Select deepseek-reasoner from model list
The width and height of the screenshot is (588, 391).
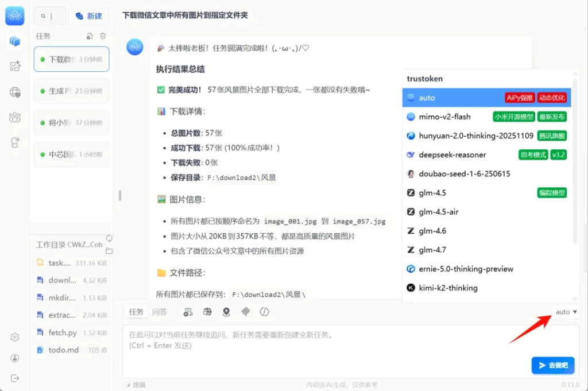452,154
